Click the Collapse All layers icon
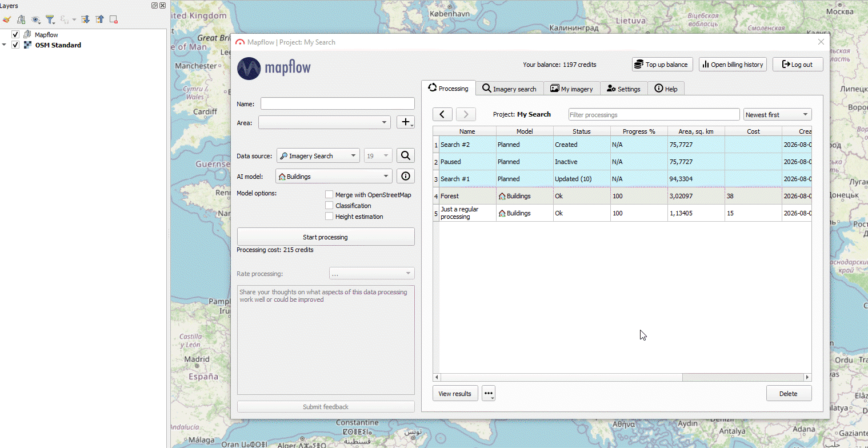 tap(99, 19)
